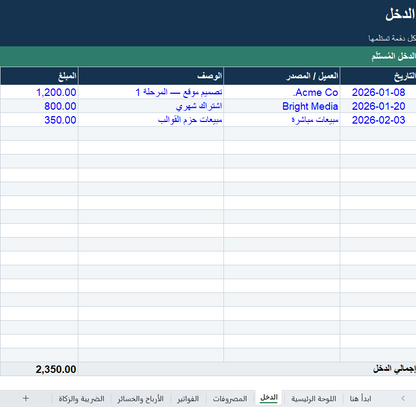Click the الدخل المُستلَم section banner
This screenshot has height=407, width=416.
[208, 56]
